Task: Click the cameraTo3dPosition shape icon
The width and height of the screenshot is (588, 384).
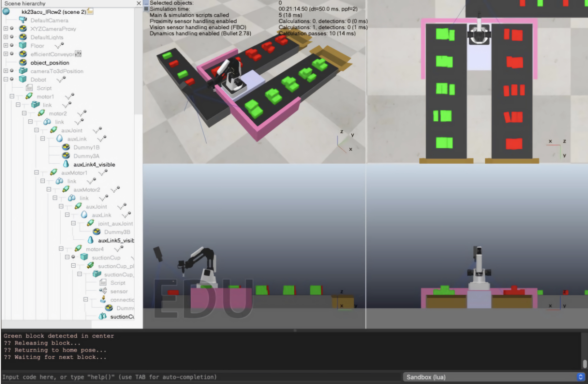Action: pyautogui.click(x=23, y=71)
